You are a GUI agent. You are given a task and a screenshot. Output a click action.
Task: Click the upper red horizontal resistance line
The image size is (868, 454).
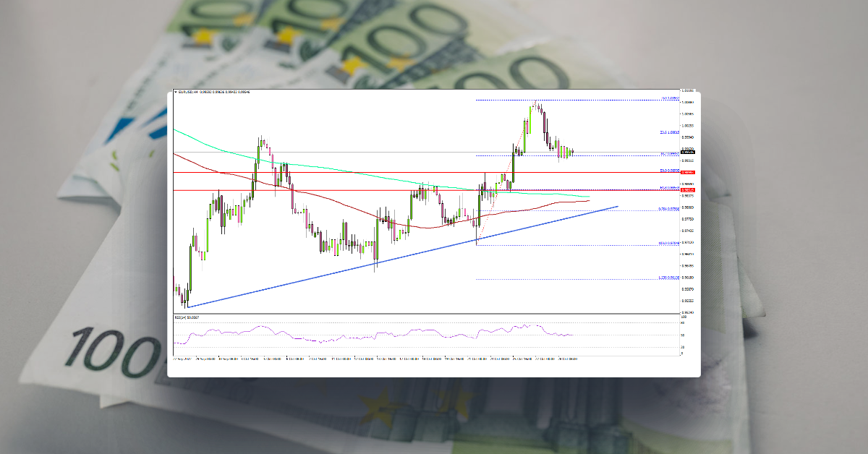point(362,172)
